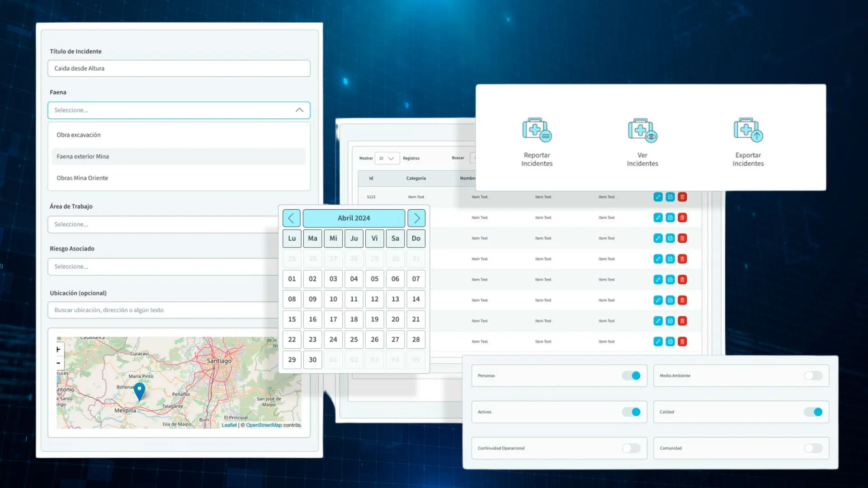The image size is (868, 488).
Task: Click the Reportar Incidentes label
Action: tap(537, 160)
